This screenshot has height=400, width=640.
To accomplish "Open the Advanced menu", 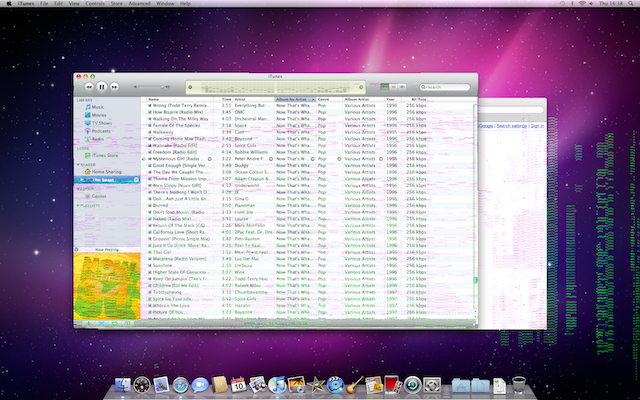I will (139, 3).
